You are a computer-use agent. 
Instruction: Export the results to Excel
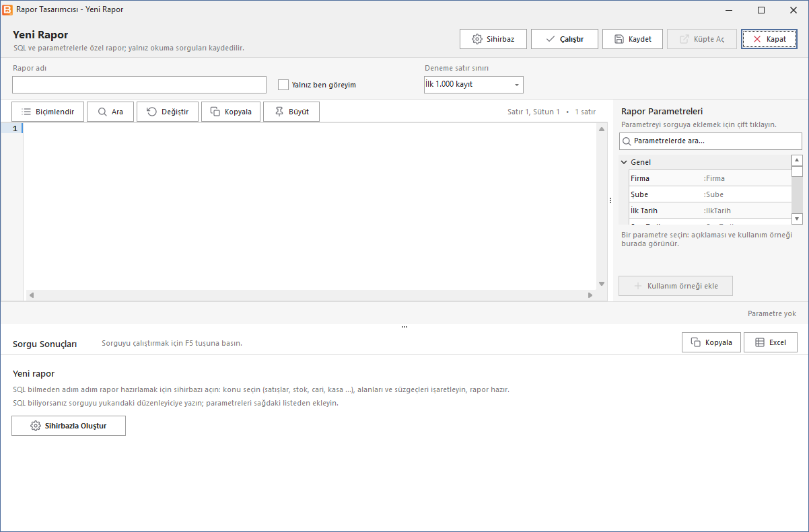pos(771,342)
